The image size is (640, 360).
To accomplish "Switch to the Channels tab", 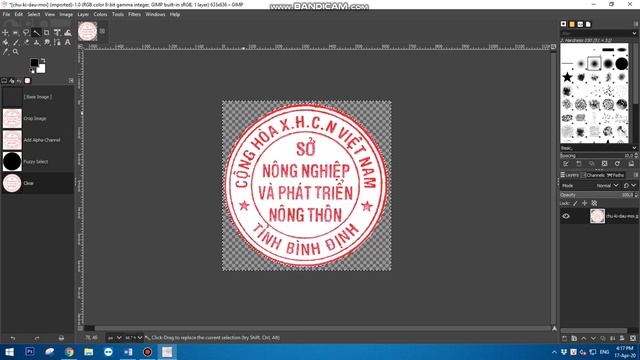I will point(593,175).
